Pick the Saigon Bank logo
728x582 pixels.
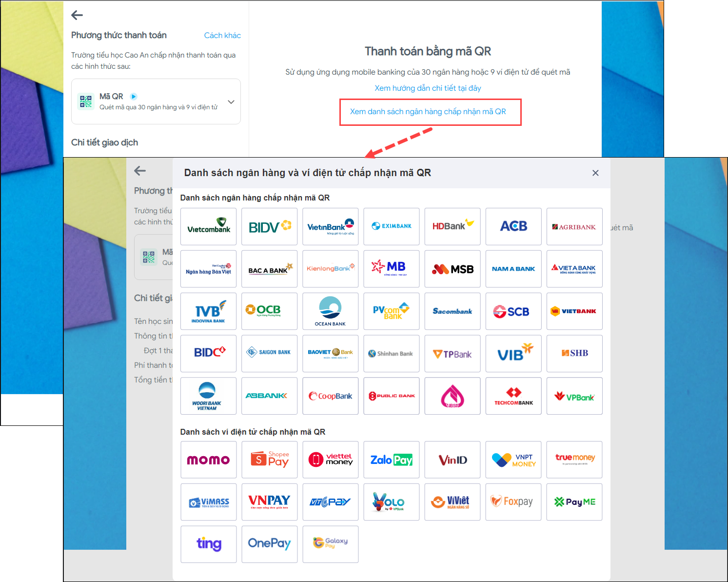[270, 353]
